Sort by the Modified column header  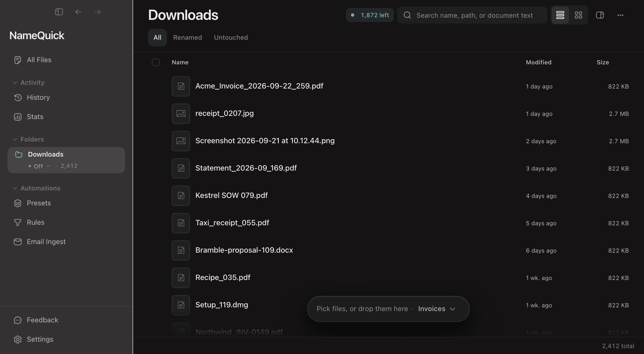pos(539,62)
